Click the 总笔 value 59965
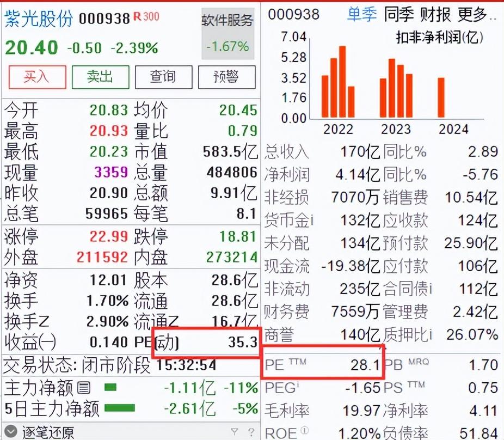 coord(107,213)
